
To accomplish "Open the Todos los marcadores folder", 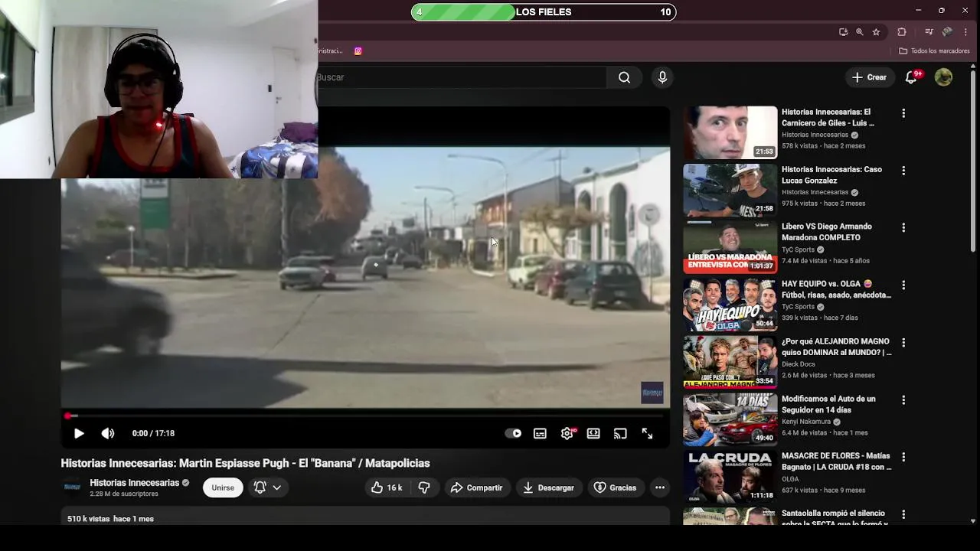I will click(x=934, y=51).
